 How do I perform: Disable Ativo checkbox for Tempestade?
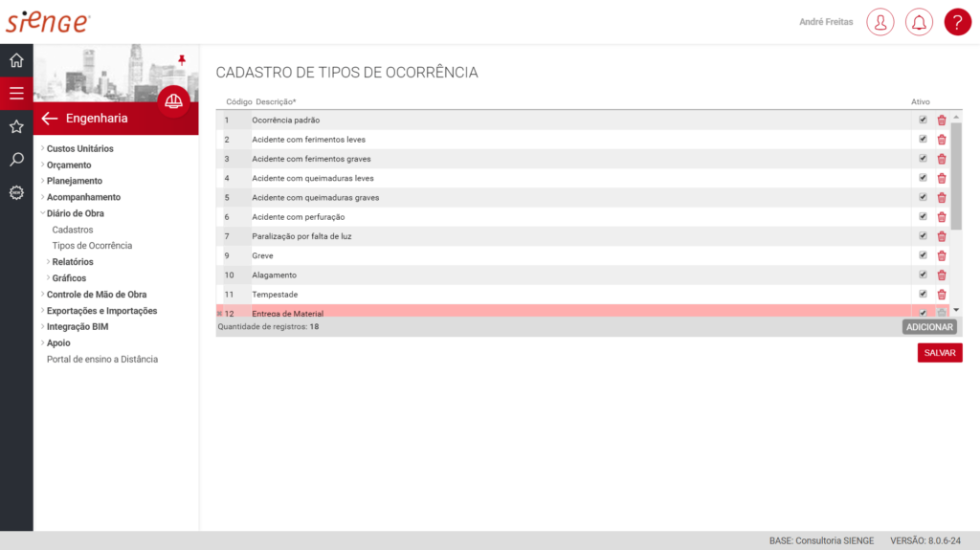[x=923, y=294]
